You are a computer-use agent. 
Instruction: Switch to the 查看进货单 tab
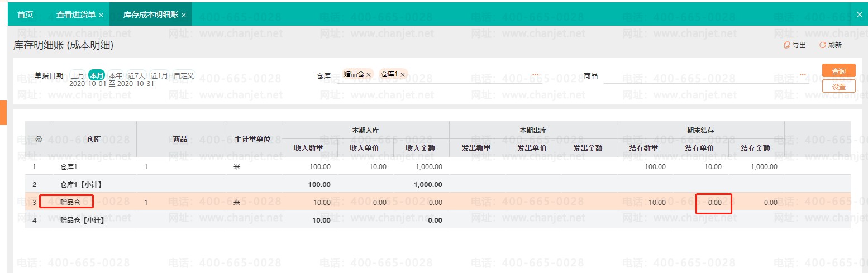pyautogui.click(x=75, y=15)
